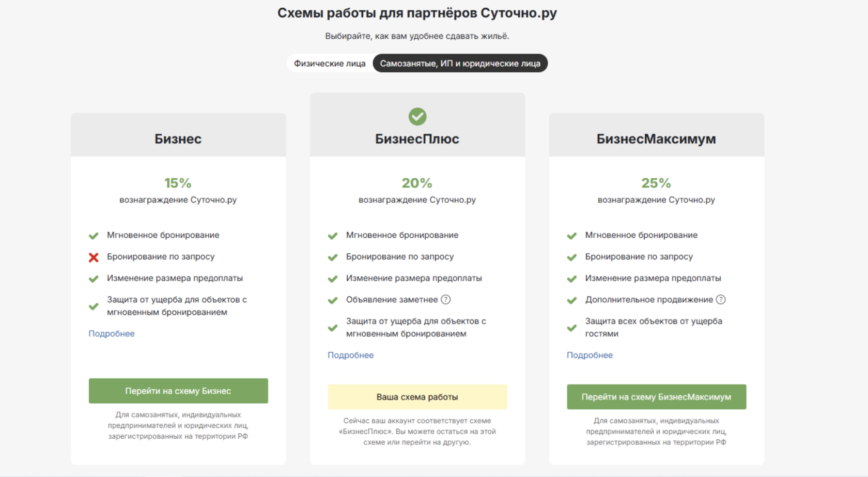
Task: Click checkmark beside Дополнительное продвижение
Action: [571, 301]
